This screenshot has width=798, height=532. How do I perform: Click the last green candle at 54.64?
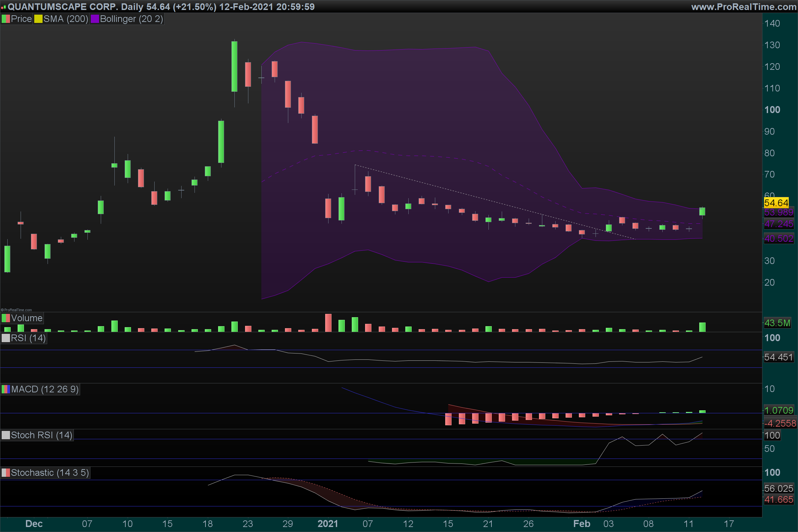[702, 211]
